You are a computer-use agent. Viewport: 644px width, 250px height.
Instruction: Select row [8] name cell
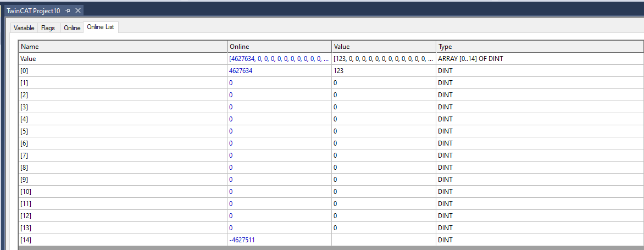pyautogui.click(x=123, y=168)
